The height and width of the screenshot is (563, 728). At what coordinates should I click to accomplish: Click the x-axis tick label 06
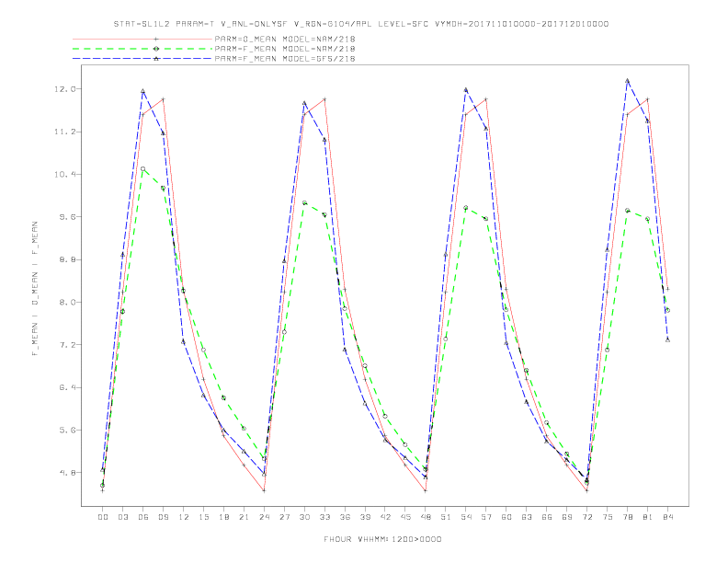pyautogui.click(x=143, y=517)
